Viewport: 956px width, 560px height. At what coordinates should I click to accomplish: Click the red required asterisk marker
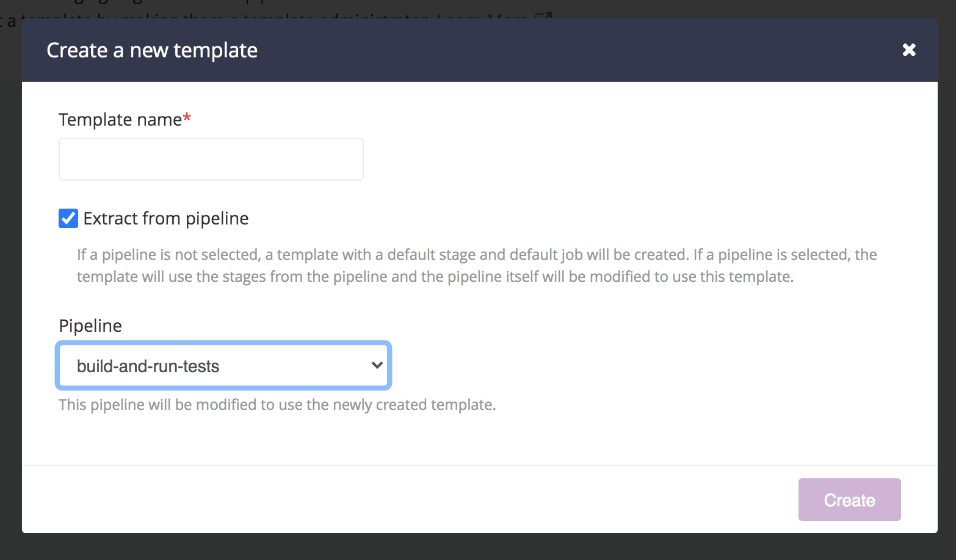[x=187, y=118]
